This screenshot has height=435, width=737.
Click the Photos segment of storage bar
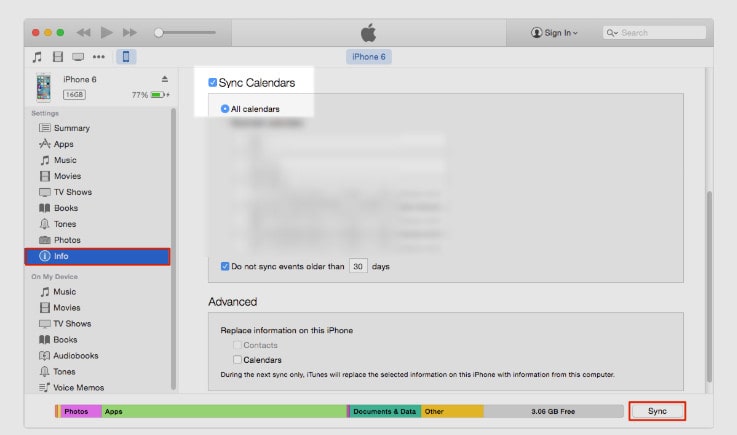tap(81, 411)
